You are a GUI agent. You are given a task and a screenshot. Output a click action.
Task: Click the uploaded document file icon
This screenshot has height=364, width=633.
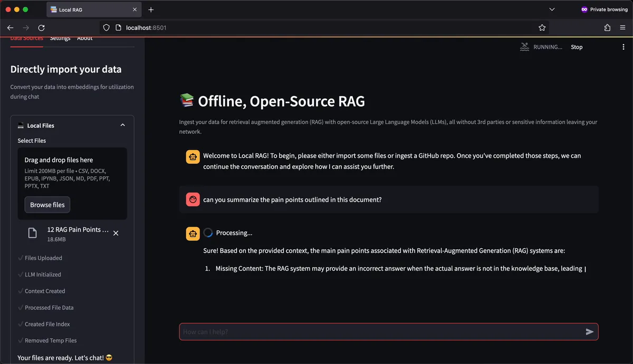32,233
